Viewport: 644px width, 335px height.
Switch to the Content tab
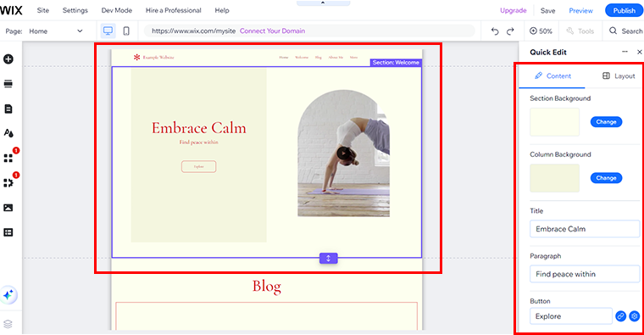552,76
